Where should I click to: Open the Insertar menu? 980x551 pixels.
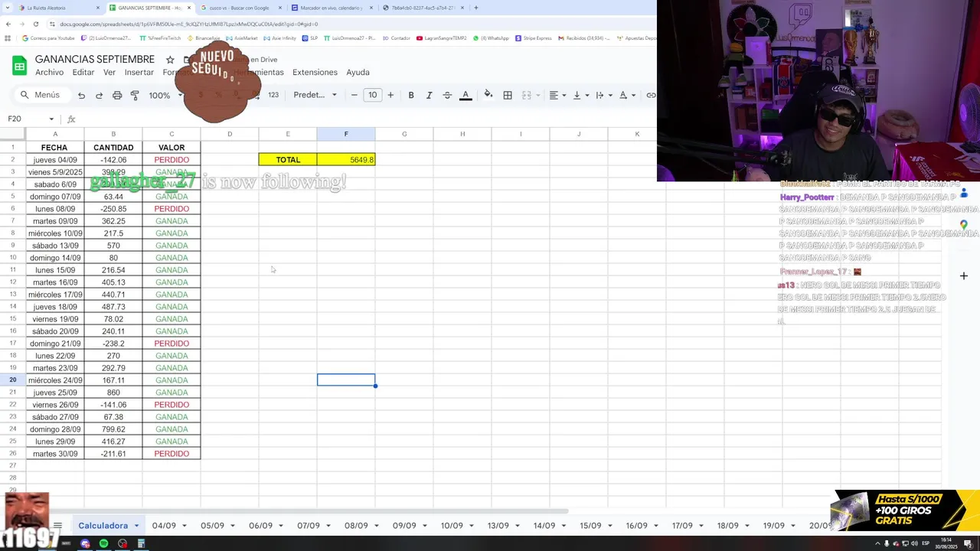point(139,72)
